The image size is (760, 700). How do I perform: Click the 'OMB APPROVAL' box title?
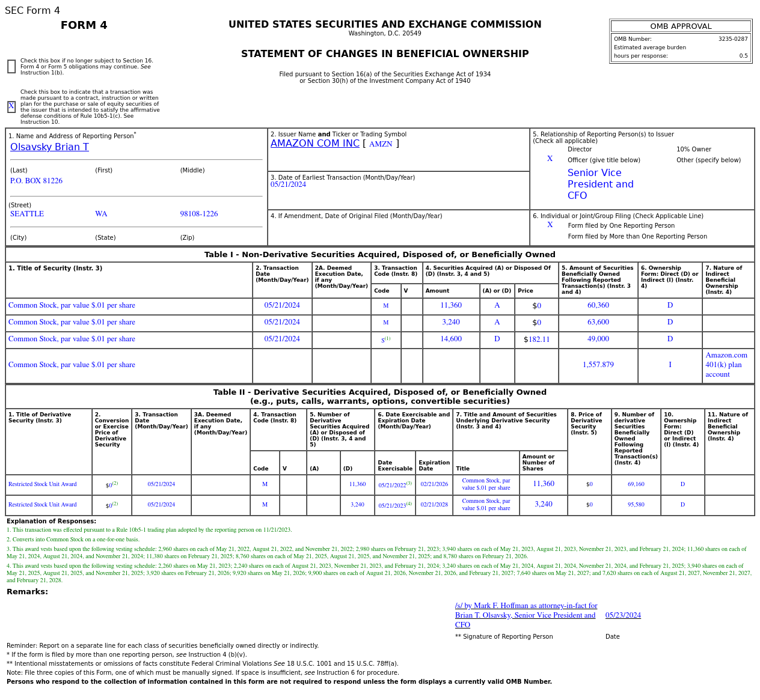681,26
